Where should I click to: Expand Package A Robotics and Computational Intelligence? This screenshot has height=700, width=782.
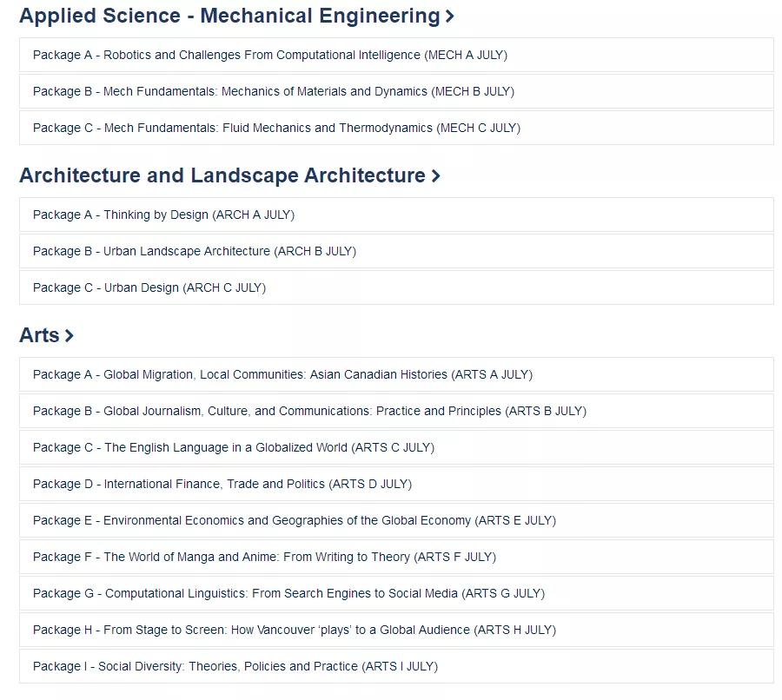tap(396, 55)
